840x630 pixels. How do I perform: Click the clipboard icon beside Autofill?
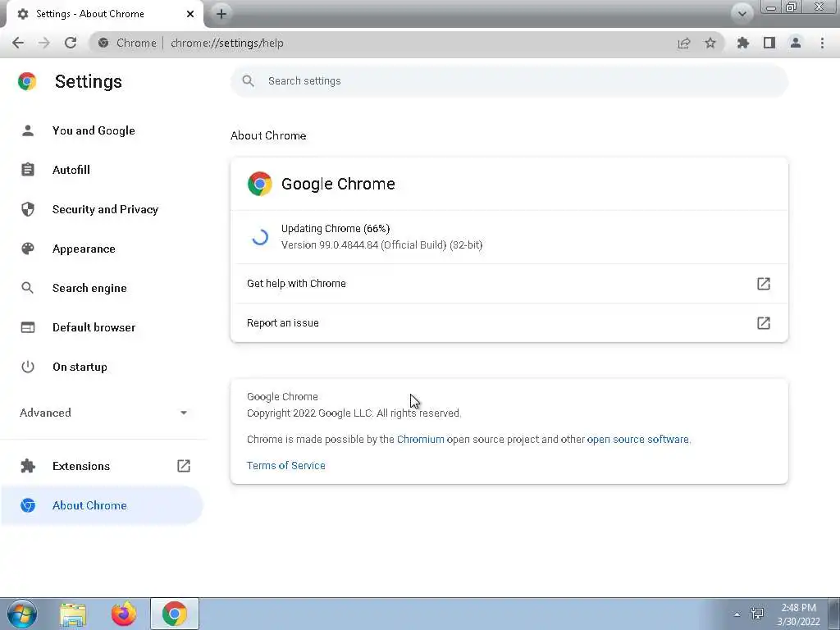coord(28,170)
